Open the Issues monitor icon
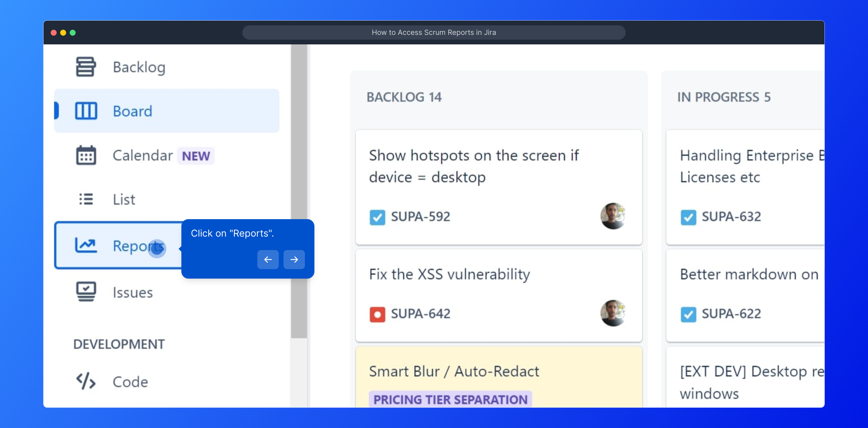The height and width of the screenshot is (428, 868). tap(86, 292)
